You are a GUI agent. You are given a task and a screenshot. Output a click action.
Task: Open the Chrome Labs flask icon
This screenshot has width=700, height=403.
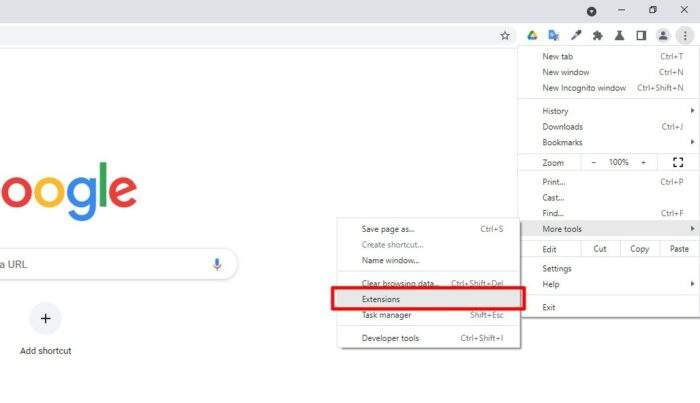(x=619, y=36)
